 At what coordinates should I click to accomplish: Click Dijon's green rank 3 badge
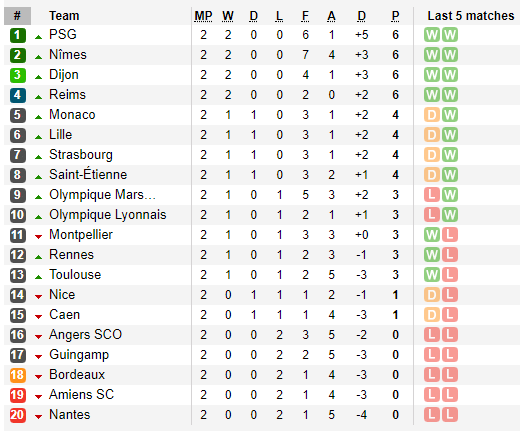pyautogui.click(x=18, y=75)
